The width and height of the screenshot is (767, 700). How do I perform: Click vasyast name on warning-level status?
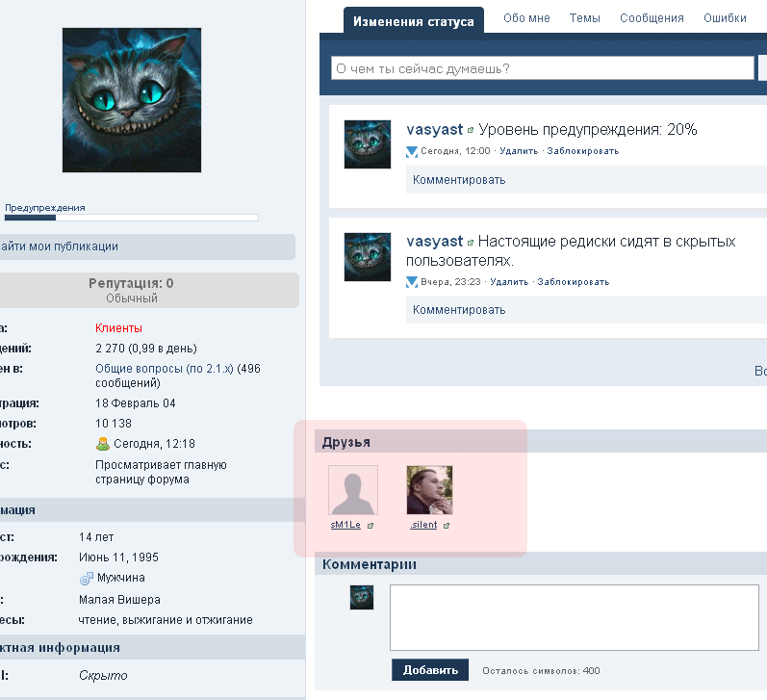pyautogui.click(x=434, y=129)
